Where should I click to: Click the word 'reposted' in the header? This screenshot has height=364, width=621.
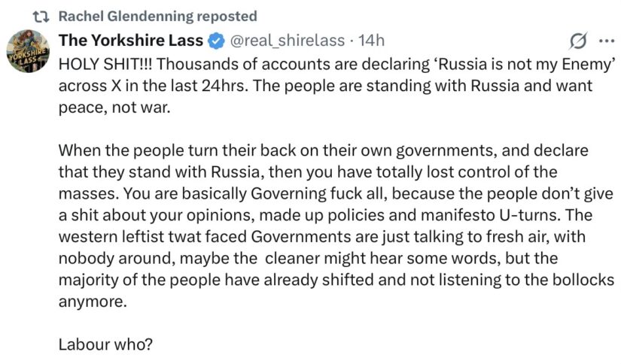[x=227, y=17]
